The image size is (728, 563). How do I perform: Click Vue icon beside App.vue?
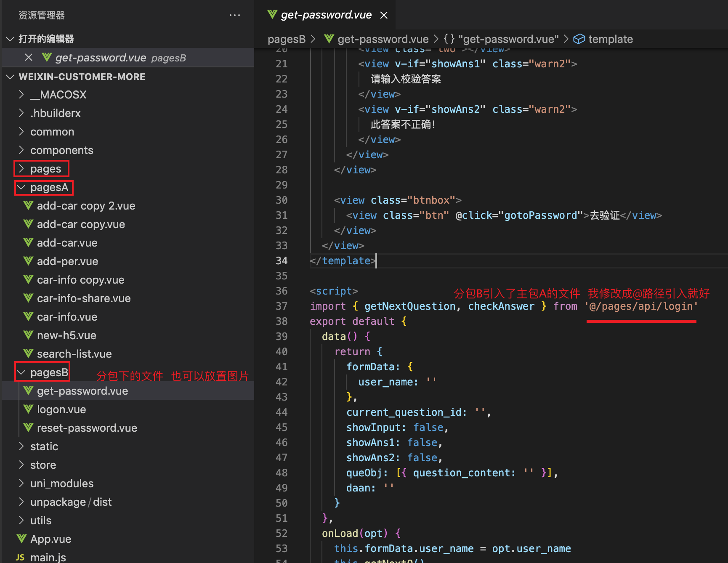pyautogui.click(x=21, y=539)
